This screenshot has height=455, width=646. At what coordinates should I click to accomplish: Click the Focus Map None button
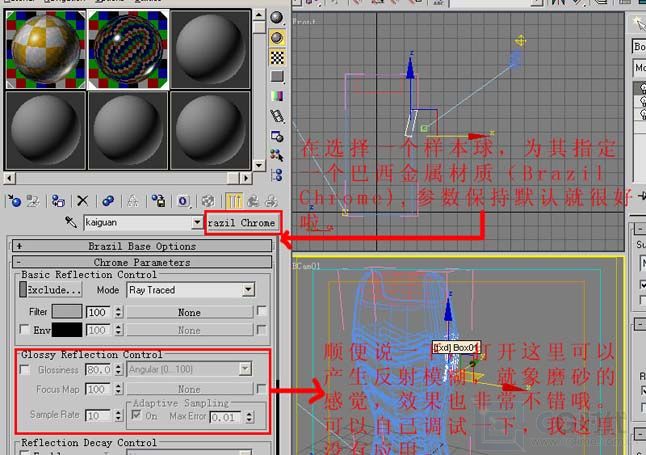coord(190,389)
